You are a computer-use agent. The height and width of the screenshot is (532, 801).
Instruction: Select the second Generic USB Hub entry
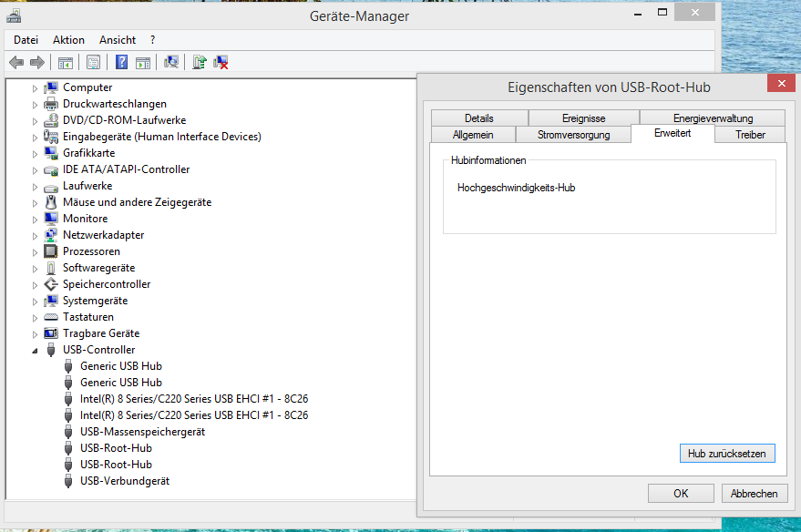121,383
